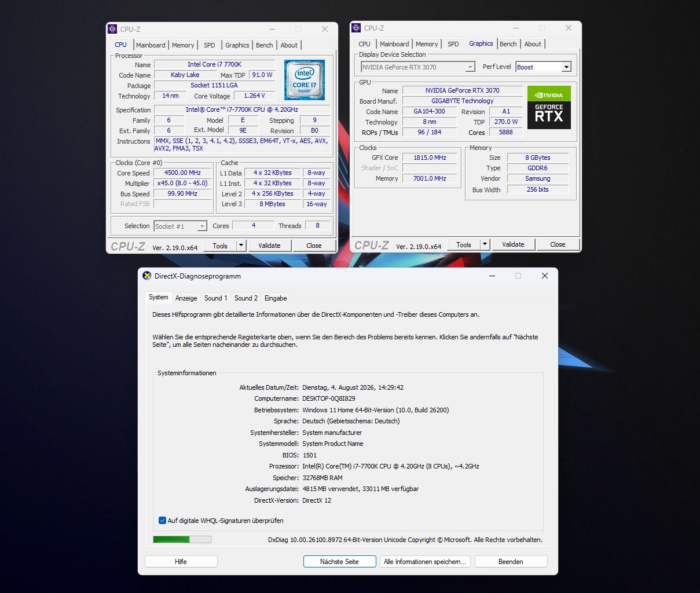This screenshot has width=700, height=593.
Task: Click the Bus Width value 256 bits
Action: [538, 189]
